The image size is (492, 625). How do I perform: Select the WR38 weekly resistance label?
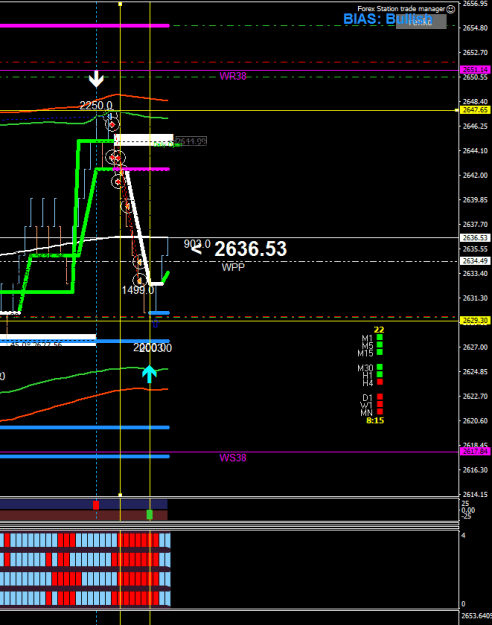233,76
